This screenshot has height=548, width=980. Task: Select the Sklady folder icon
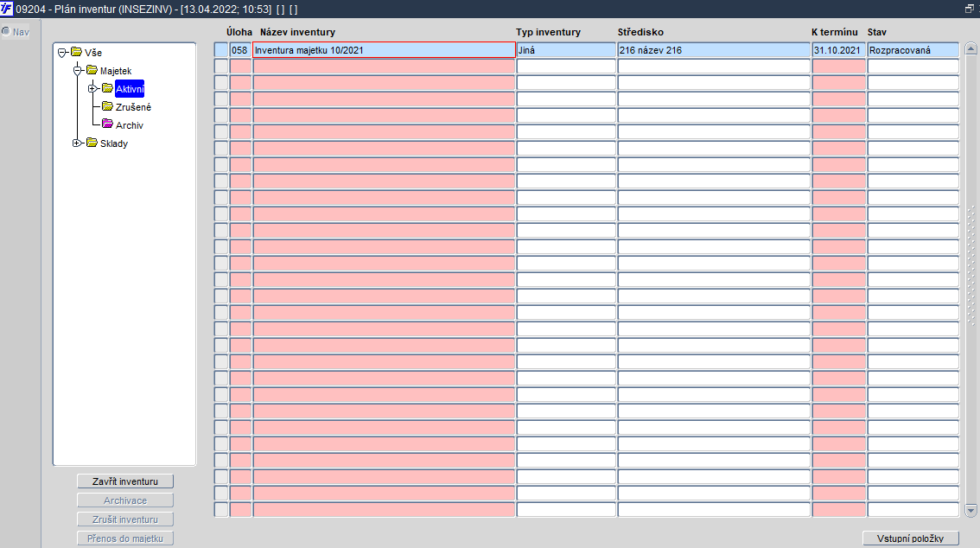(x=92, y=143)
